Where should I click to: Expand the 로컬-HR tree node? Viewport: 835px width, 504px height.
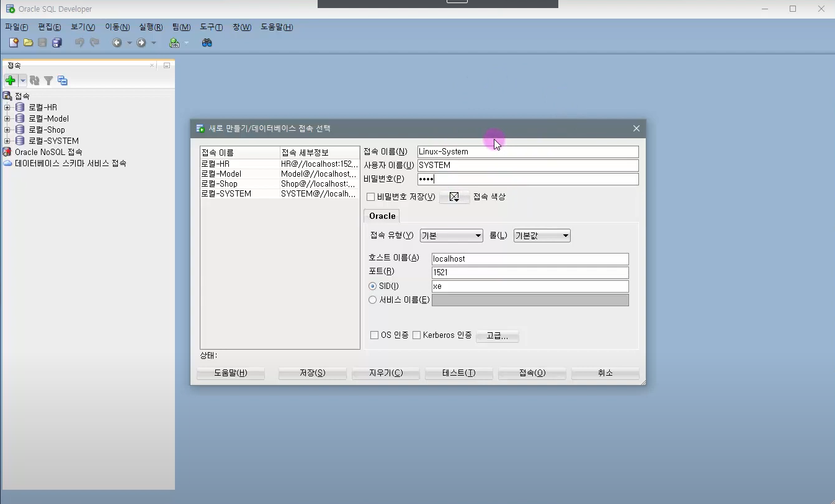[x=7, y=107]
